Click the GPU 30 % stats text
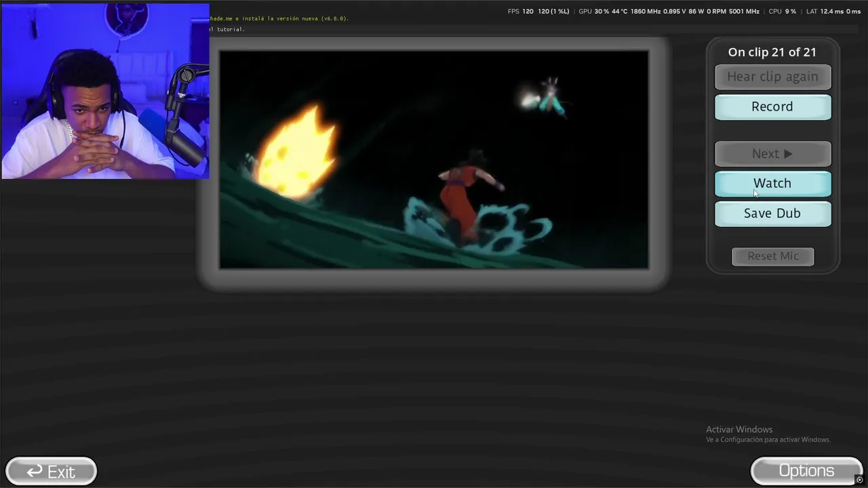 [669, 12]
